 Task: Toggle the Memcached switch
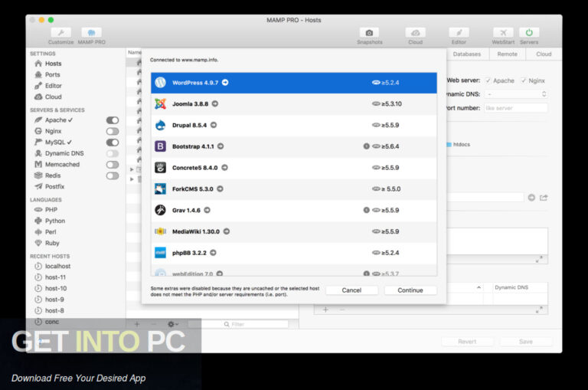(x=112, y=165)
